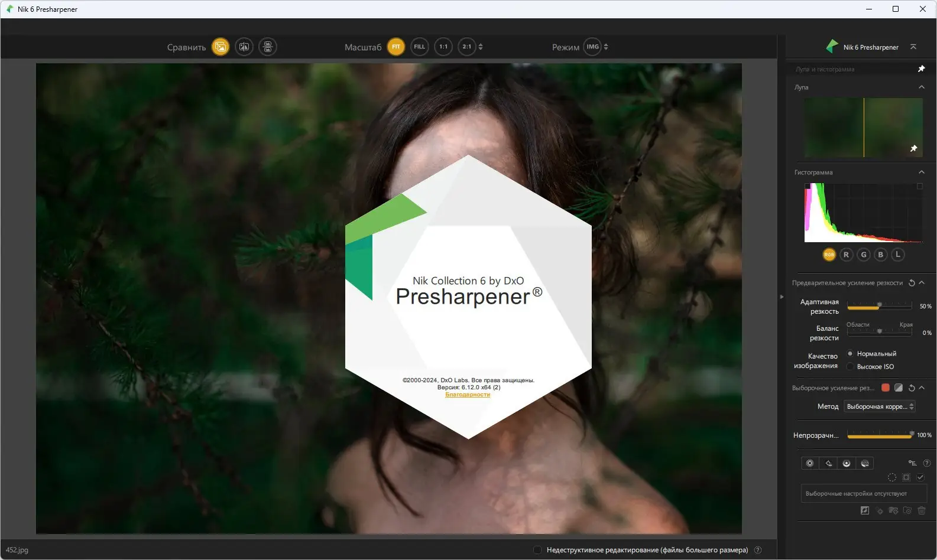The height and width of the screenshot is (560, 937).
Task: Reset Выборочное усиление резкости settings
Action: point(912,388)
